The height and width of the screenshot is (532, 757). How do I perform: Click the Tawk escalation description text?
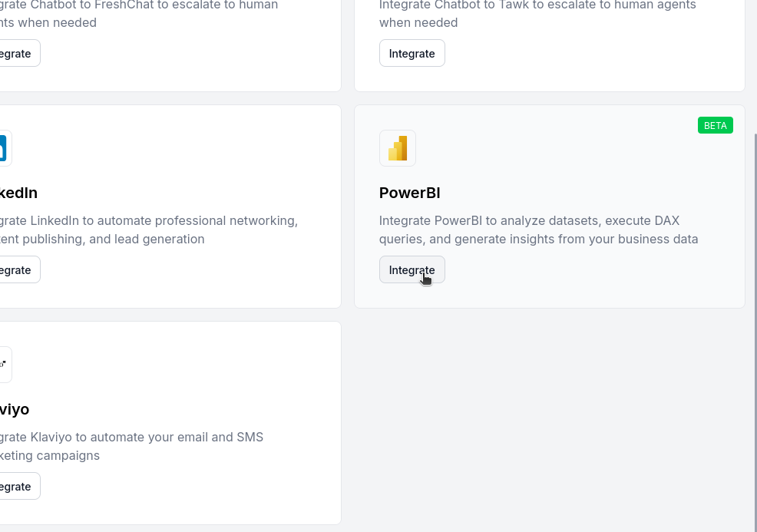[537, 14]
